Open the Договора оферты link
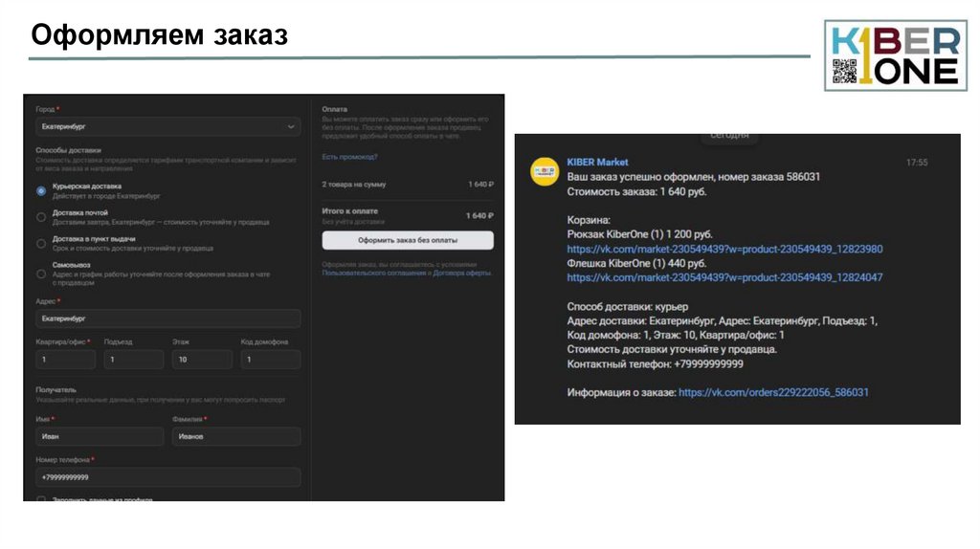 click(x=462, y=273)
